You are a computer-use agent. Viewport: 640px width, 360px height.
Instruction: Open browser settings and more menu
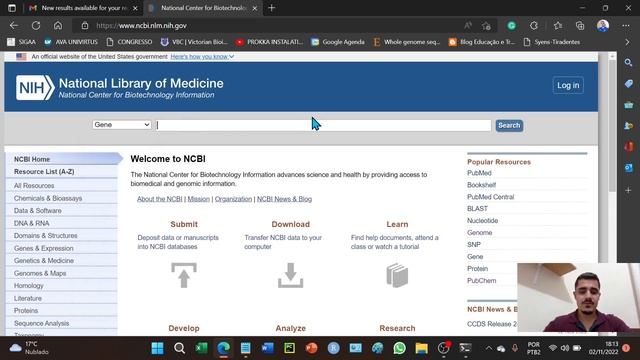(626, 26)
